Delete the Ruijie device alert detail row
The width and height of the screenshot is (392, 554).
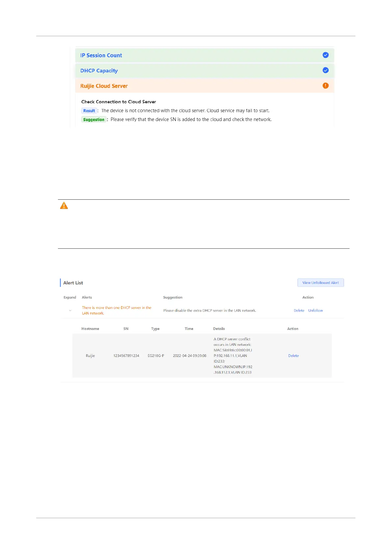coord(293,356)
